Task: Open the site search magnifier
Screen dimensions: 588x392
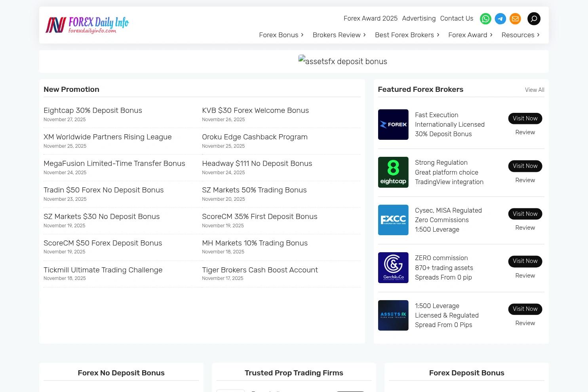Action: (534, 19)
